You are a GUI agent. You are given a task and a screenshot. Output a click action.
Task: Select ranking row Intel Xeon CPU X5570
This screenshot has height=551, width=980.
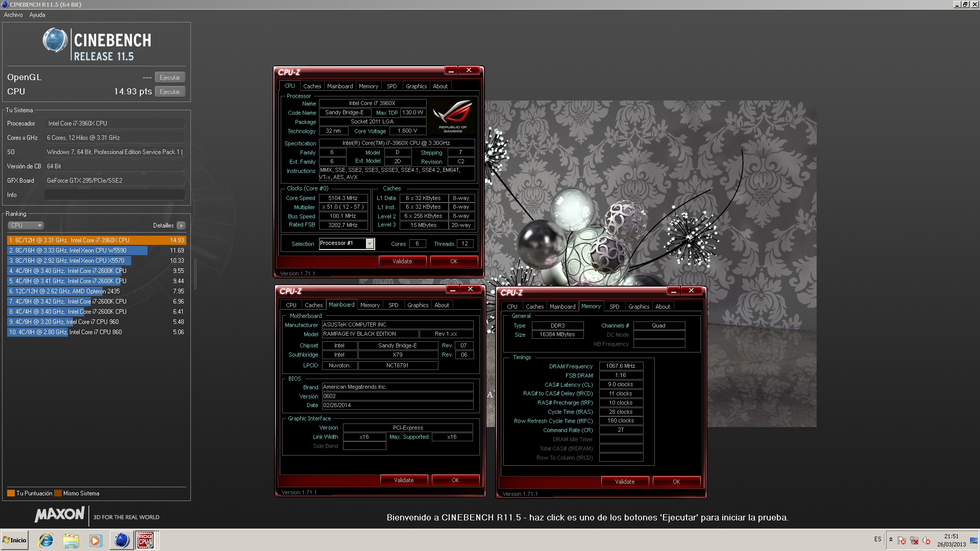96,261
